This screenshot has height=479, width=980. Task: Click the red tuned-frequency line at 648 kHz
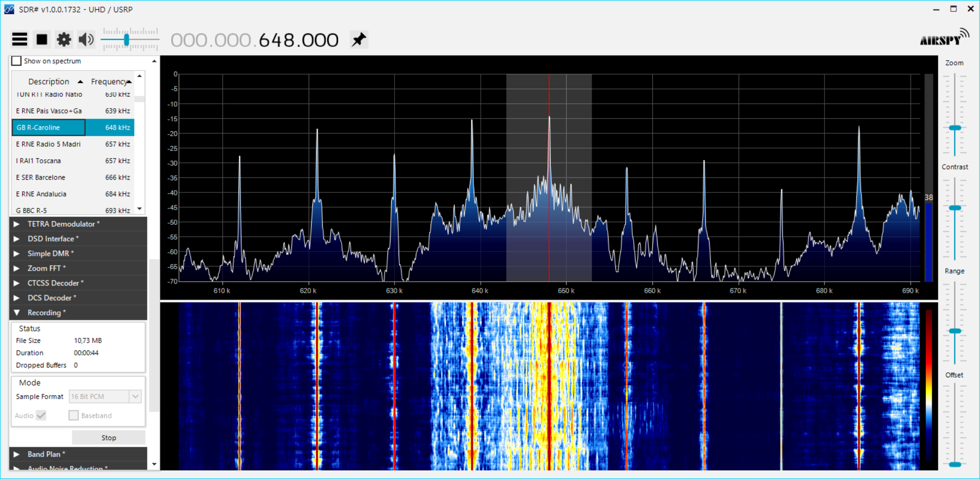pyautogui.click(x=549, y=177)
